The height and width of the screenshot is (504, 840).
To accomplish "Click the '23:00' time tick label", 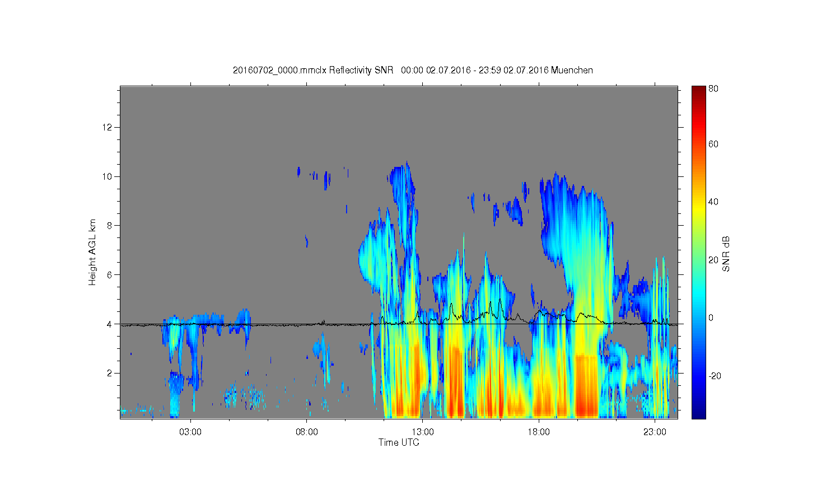I will pos(655,432).
